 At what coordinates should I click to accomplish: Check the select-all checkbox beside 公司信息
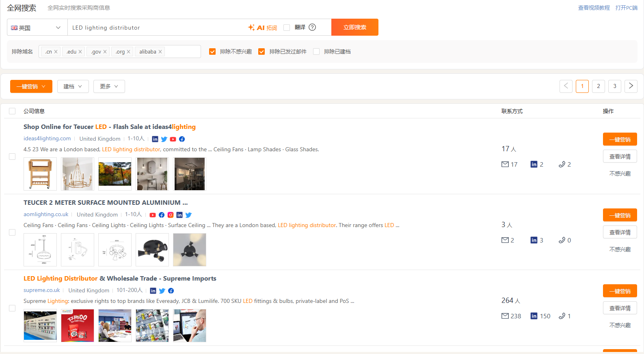pos(12,111)
